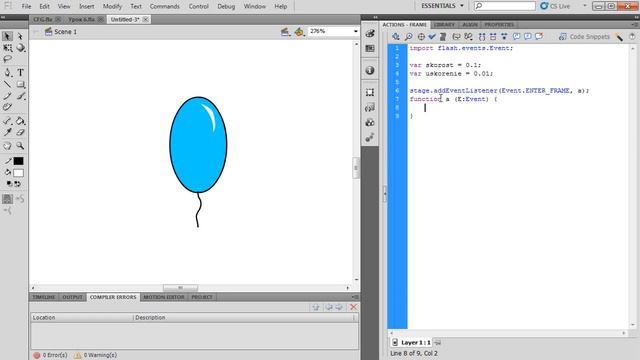Switch to the Library panel tab

coord(444,24)
